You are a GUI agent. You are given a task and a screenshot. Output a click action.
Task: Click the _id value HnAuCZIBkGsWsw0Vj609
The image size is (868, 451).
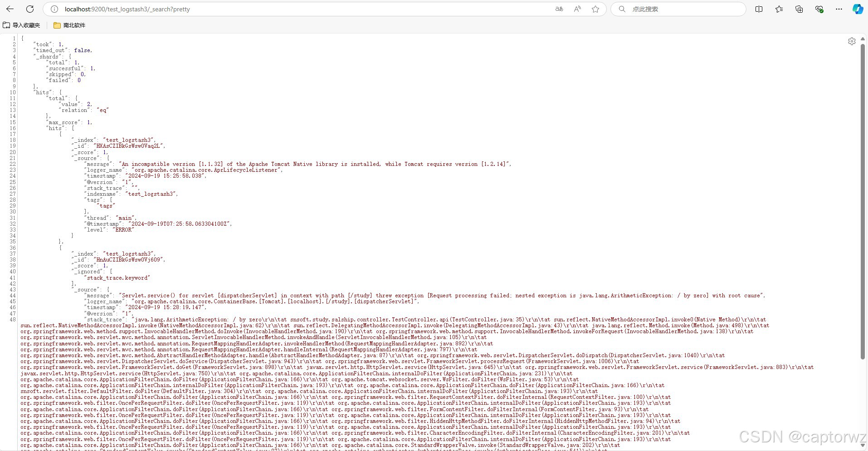tap(128, 260)
